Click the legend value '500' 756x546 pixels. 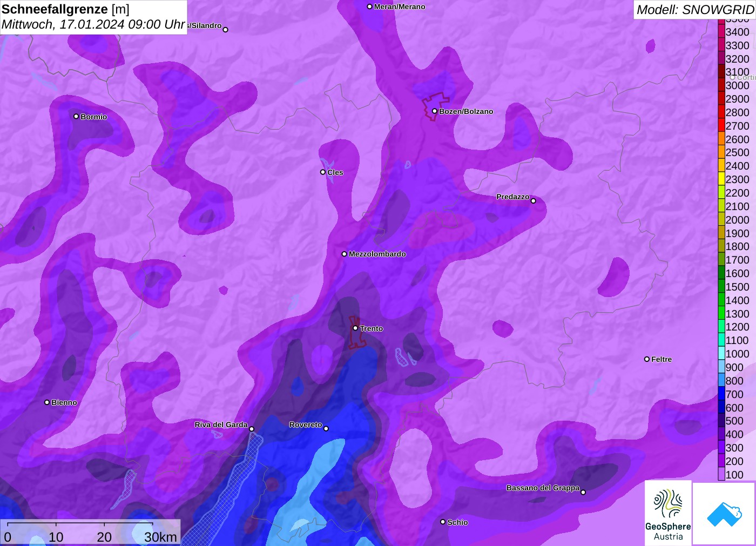(x=734, y=421)
